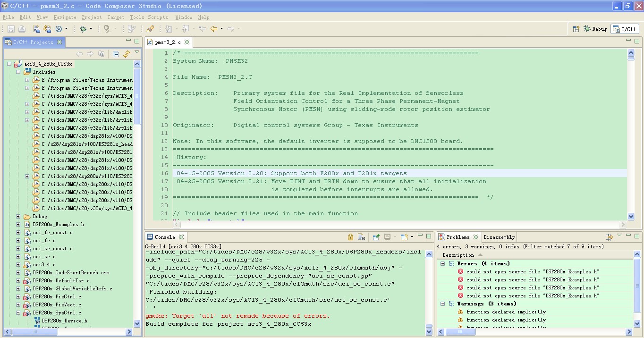Collapse the Warnings (3 items) group
644x338 pixels.
click(x=443, y=304)
